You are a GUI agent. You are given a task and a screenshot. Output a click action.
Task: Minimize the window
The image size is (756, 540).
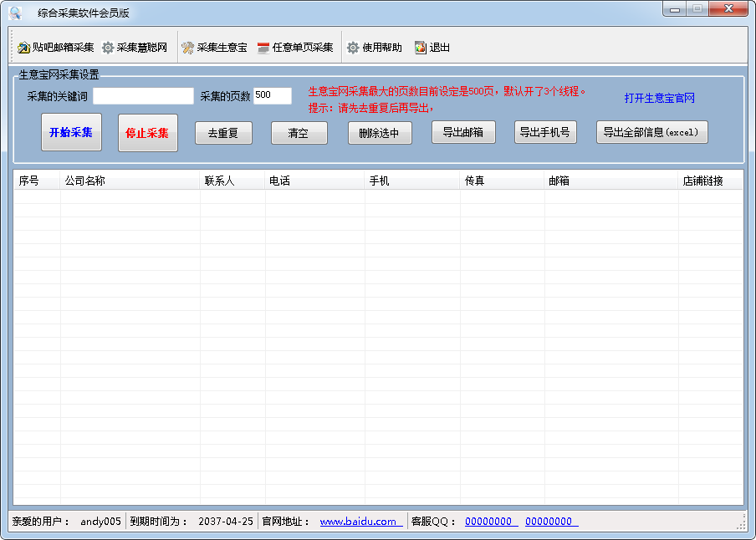[x=675, y=9]
